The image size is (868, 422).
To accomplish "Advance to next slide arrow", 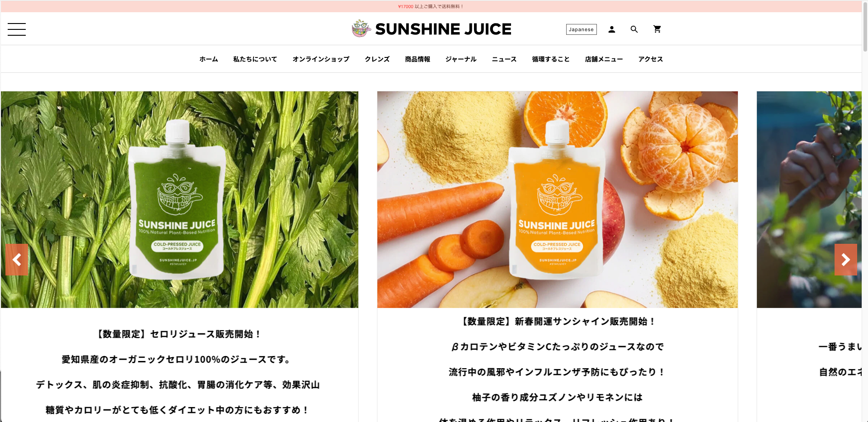I will point(845,260).
